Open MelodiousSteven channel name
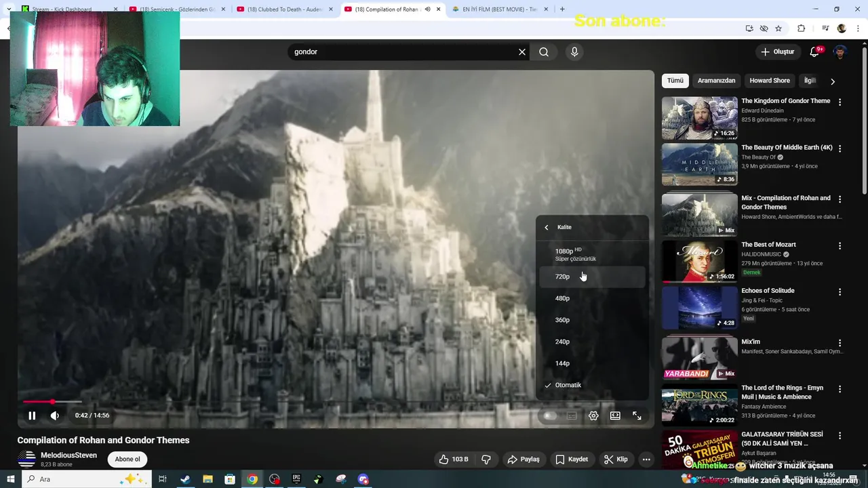 pos(68,455)
